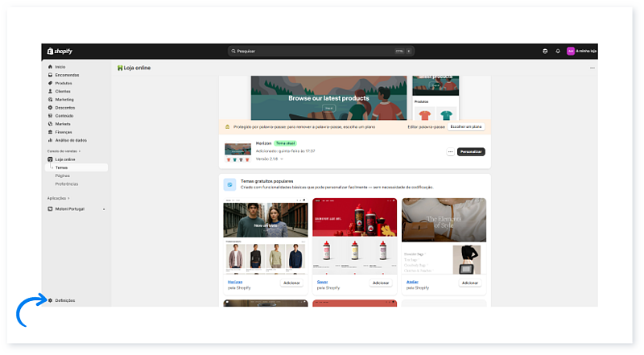Screen dimensions: 644x355
Task: Click the store preview icon in top bar
Action: pyautogui.click(x=545, y=51)
